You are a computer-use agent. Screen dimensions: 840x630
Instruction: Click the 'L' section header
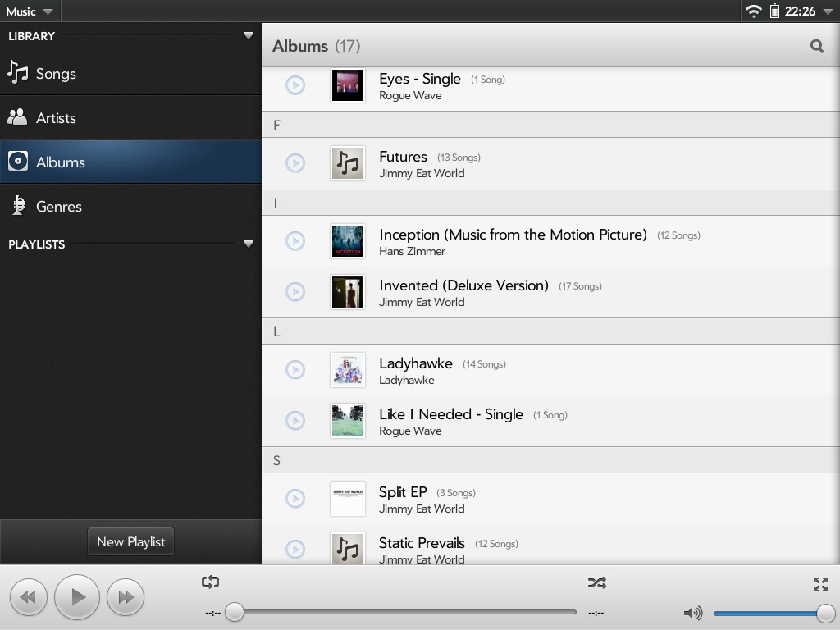tap(550, 331)
